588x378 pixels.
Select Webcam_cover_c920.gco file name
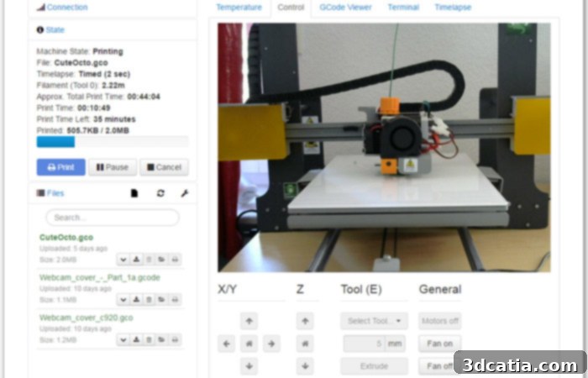[87, 318]
